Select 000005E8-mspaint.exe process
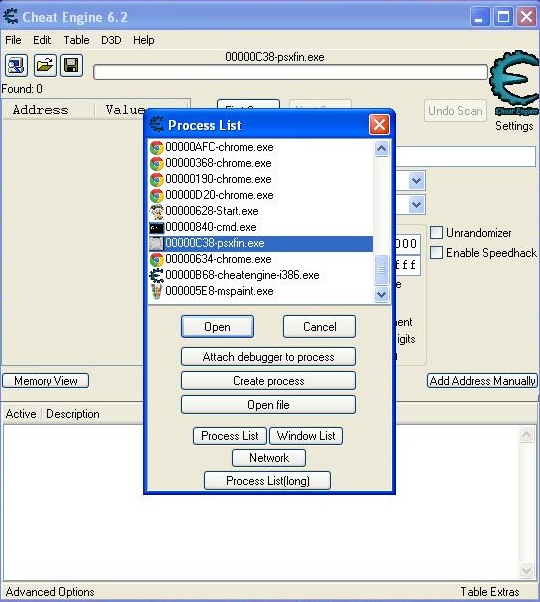540x602 pixels. 261,291
